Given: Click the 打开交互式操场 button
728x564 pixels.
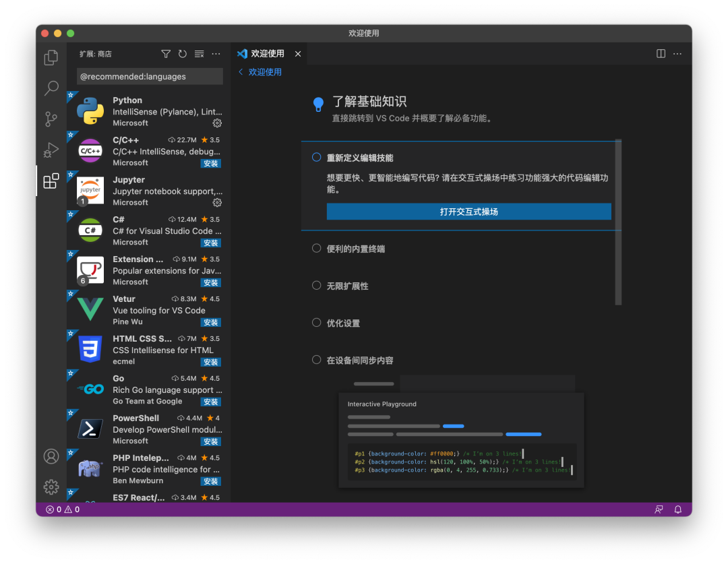Looking at the screenshot, I should point(468,212).
